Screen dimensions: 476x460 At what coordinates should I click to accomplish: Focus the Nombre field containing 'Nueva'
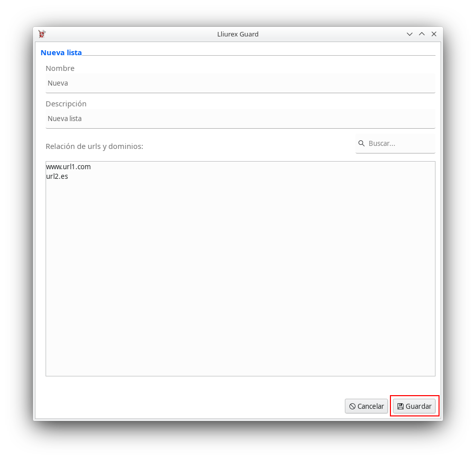click(240, 83)
